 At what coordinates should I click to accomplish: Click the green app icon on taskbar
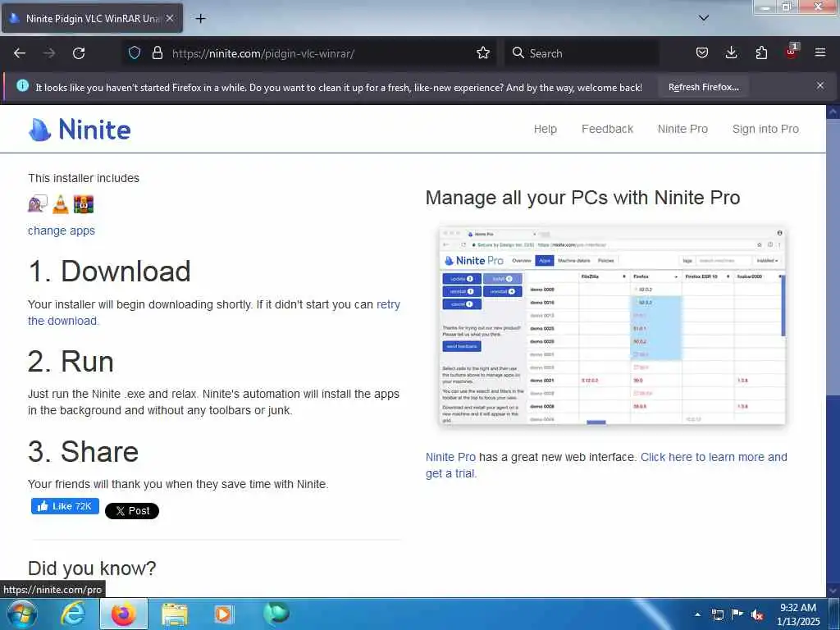276,613
